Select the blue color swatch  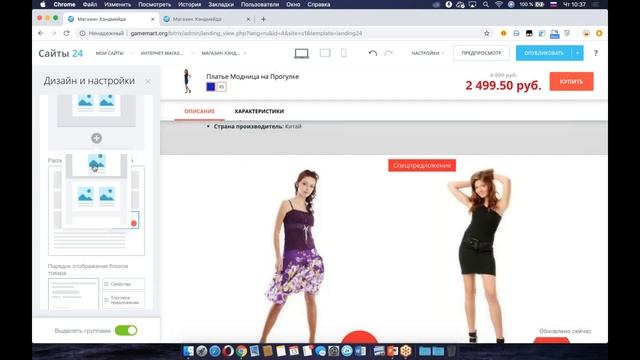click(211, 87)
